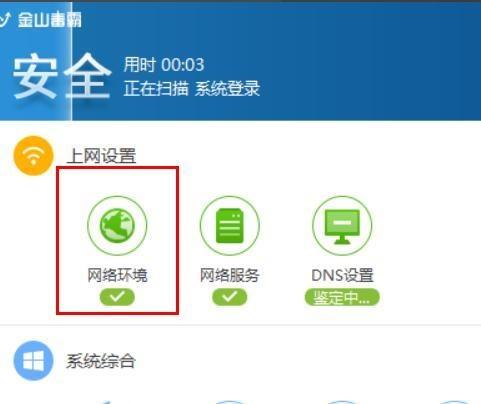Click the blue header banner area
Screen dimensions: 481x404
coord(240,61)
